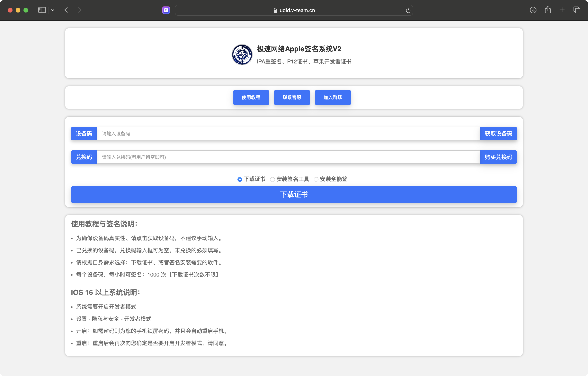Click 购买兑换码 button
Viewport: 588px width, 376px height.
[x=498, y=157]
